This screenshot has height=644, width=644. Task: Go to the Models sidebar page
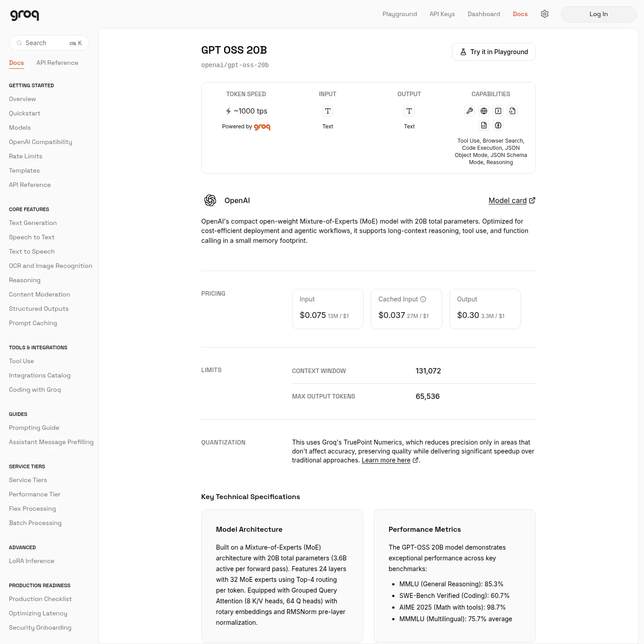(x=20, y=127)
